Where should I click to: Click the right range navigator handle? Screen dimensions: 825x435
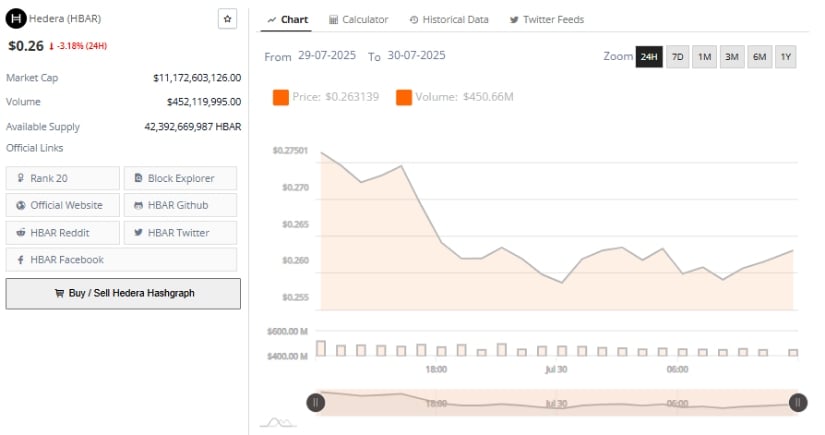(798, 403)
